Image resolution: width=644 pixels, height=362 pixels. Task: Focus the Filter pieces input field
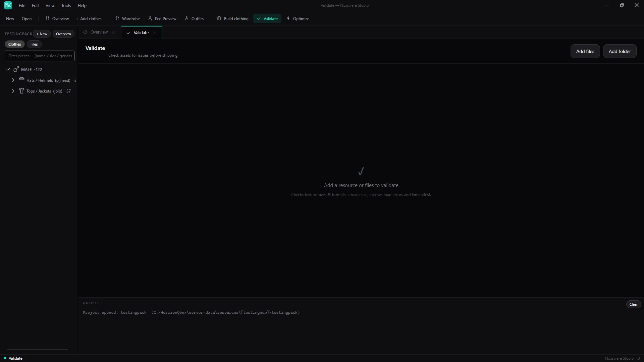pos(40,56)
